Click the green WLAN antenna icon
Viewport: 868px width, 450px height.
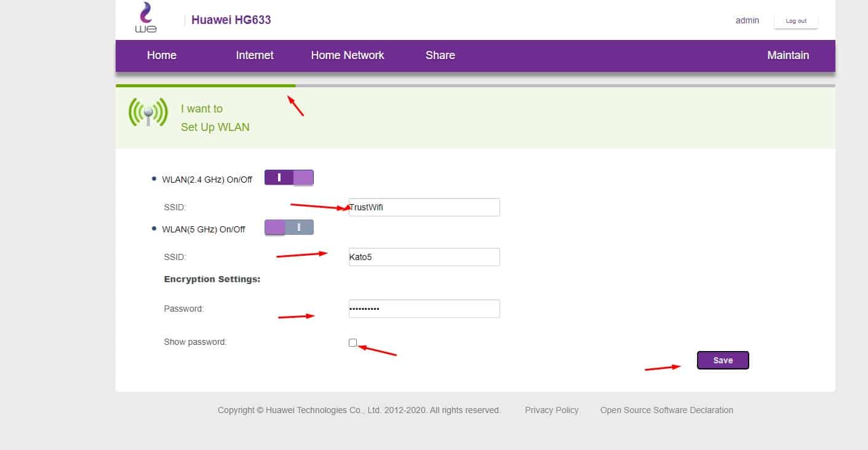pyautogui.click(x=148, y=112)
